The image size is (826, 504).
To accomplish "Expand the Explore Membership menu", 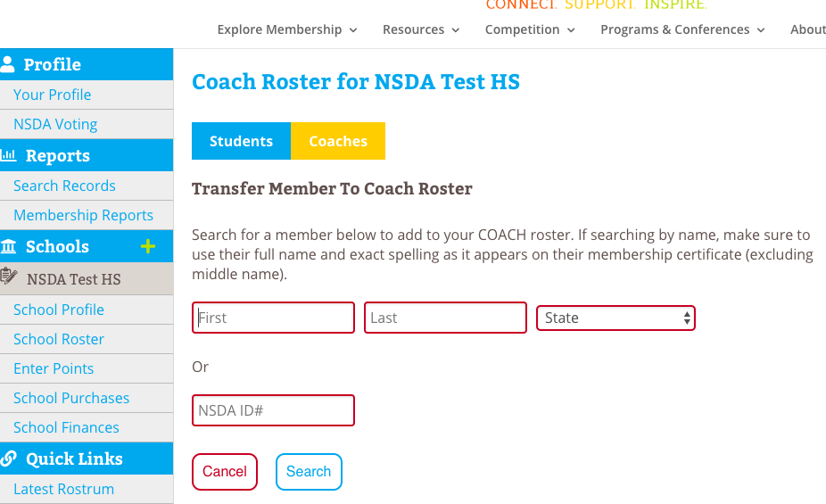I will [x=287, y=29].
